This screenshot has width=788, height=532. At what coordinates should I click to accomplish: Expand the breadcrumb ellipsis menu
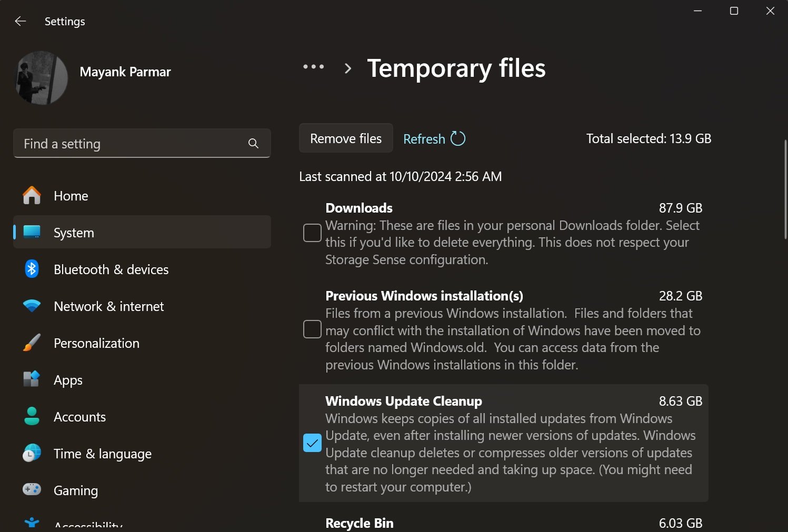click(313, 67)
